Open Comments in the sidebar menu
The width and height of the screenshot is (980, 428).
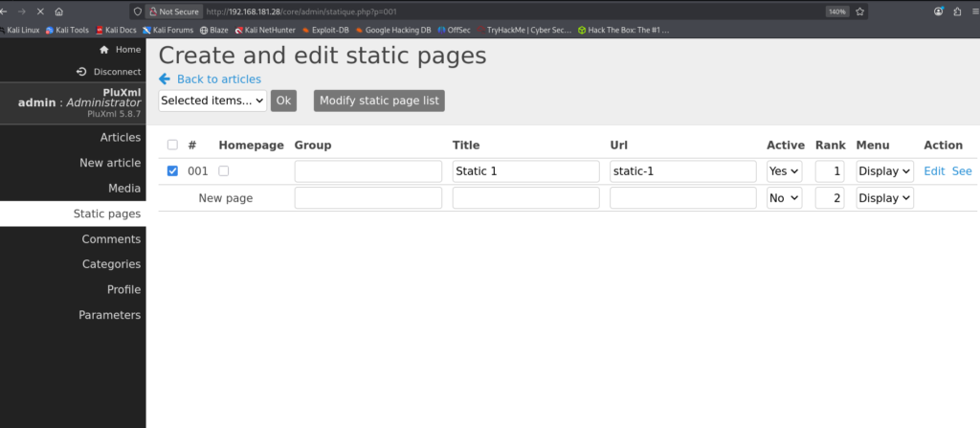tap(111, 238)
